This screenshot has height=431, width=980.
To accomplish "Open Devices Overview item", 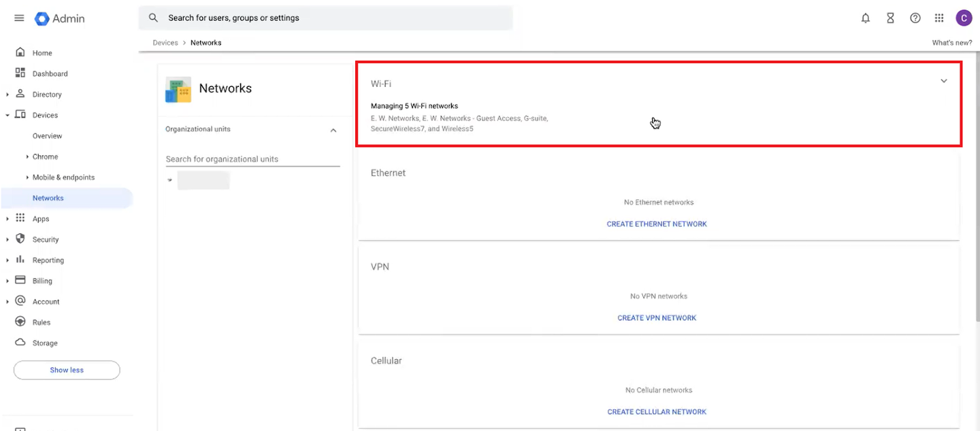I will [47, 136].
